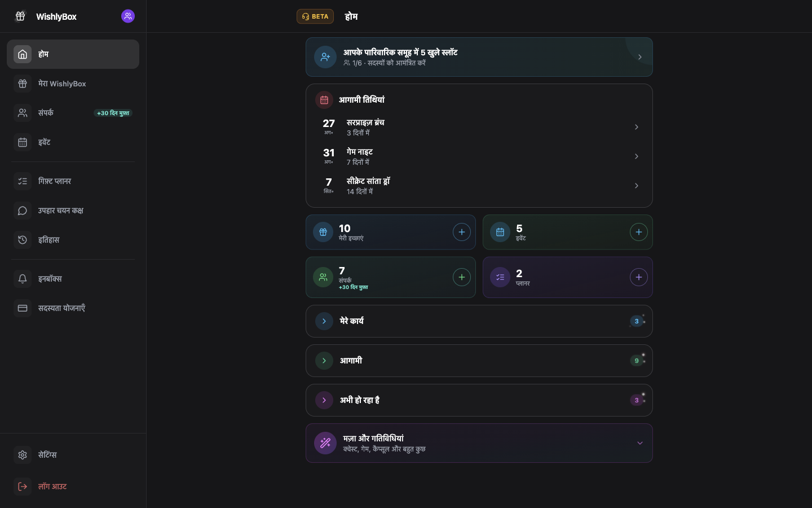The image size is (812, 508).
Task: Click the magic wand icon in मज़ा और गतिविधियां
Action: pos(325,443)
